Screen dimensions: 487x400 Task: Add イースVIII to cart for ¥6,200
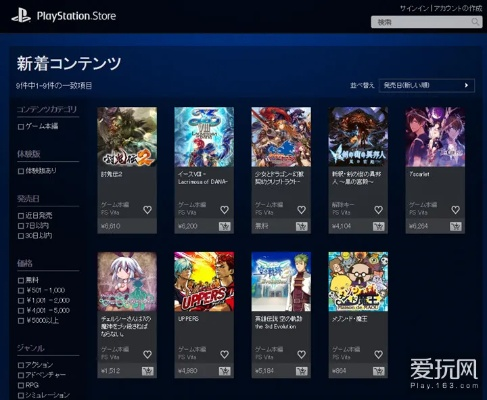click(224, 226)
